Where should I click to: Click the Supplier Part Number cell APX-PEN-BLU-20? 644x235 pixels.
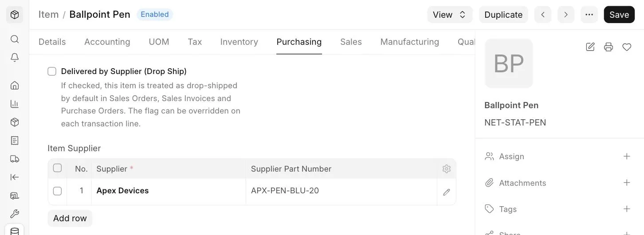click(x=342, y=191)
